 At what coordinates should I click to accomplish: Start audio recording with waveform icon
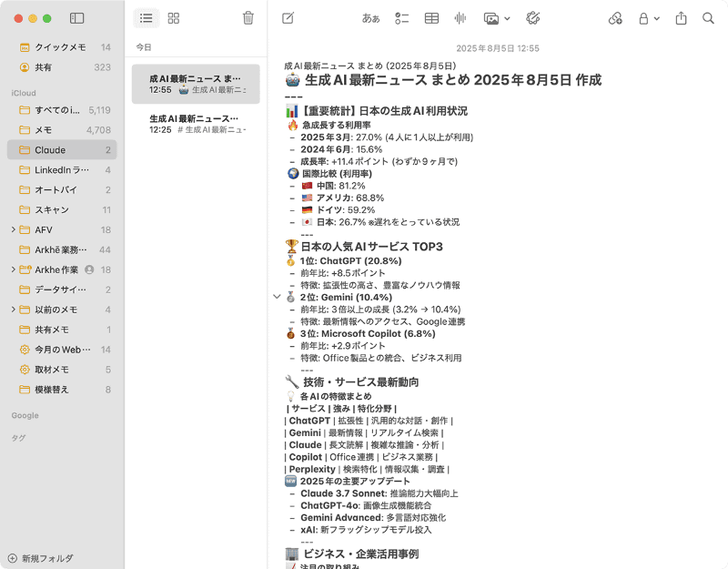[x=460, y=18]
